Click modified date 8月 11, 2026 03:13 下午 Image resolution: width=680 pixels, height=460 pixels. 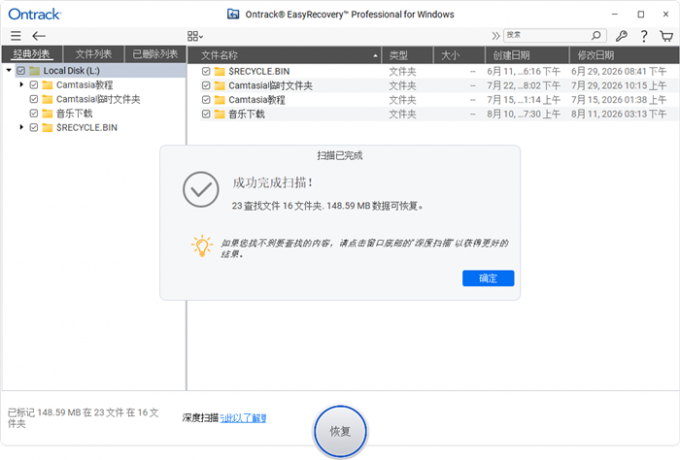click(x=619, y=114)
